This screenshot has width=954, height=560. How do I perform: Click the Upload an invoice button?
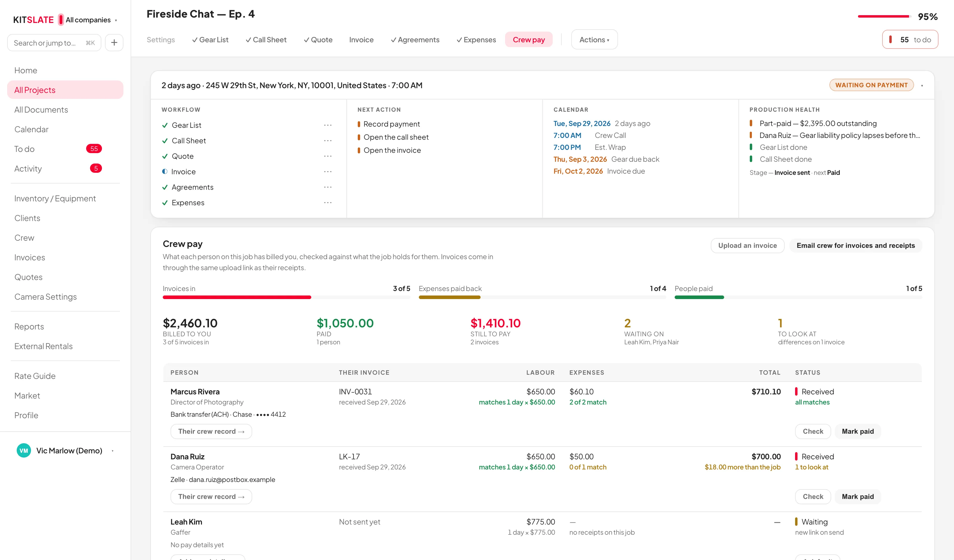[747, 245]
